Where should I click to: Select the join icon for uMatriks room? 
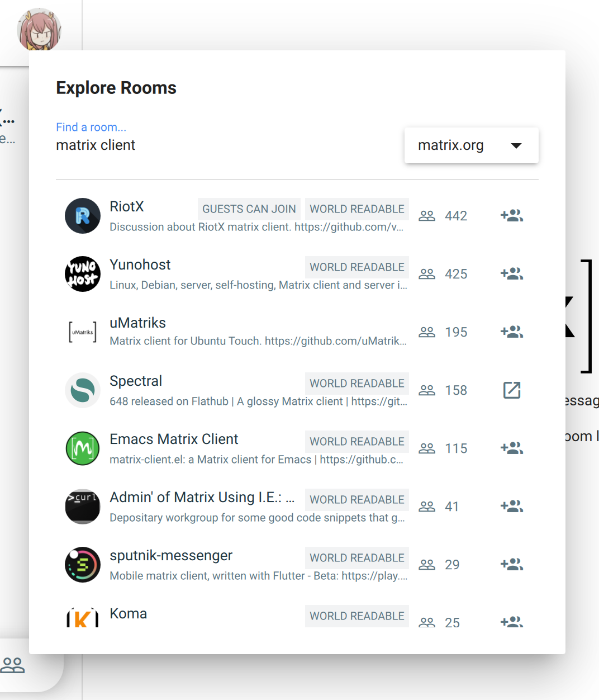click(x=512, y=332)
